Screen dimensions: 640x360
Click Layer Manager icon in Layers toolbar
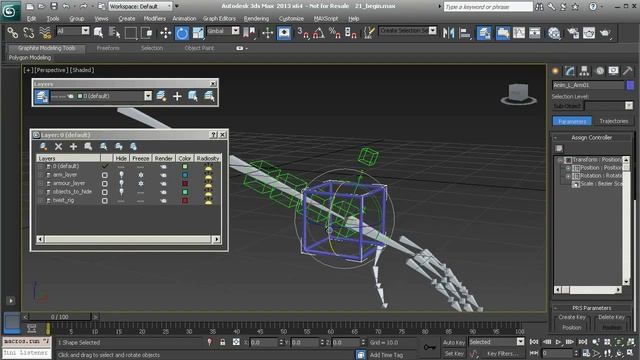coord(41,96)
